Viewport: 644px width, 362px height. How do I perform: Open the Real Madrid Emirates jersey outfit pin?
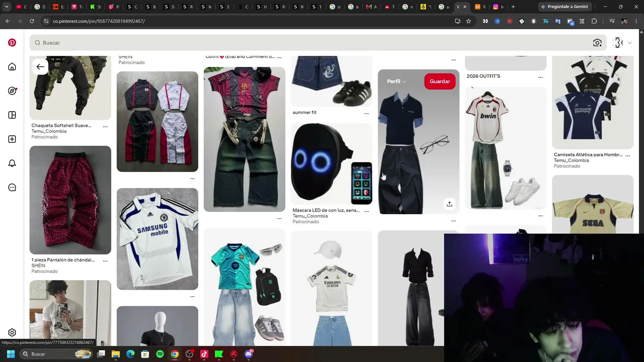pos(332,289)
